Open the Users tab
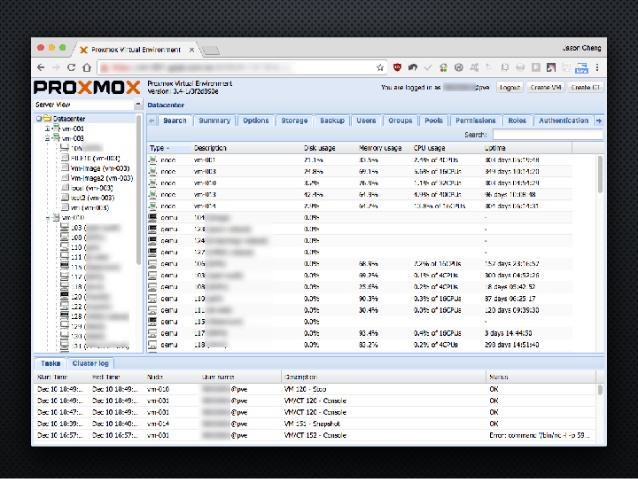 366,120
